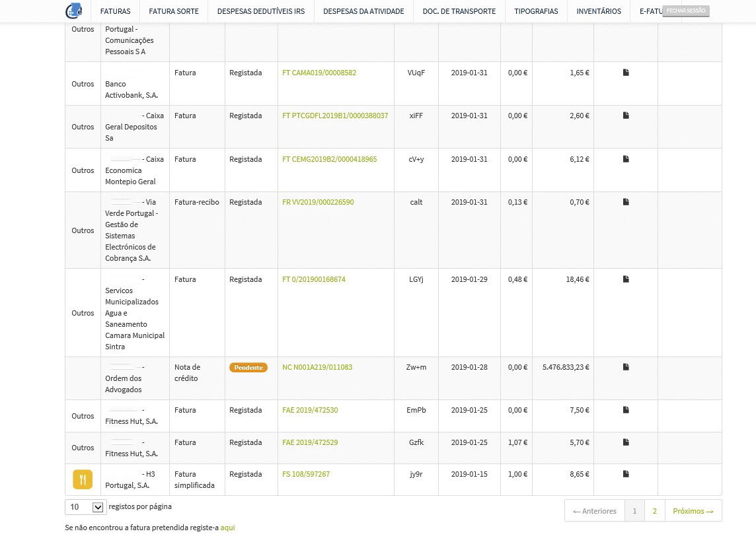Open document icon for FAE 2019/472529 row
The width and height of the screenshot is (756, 548).
pyautogui.click(x=626, y=442)
